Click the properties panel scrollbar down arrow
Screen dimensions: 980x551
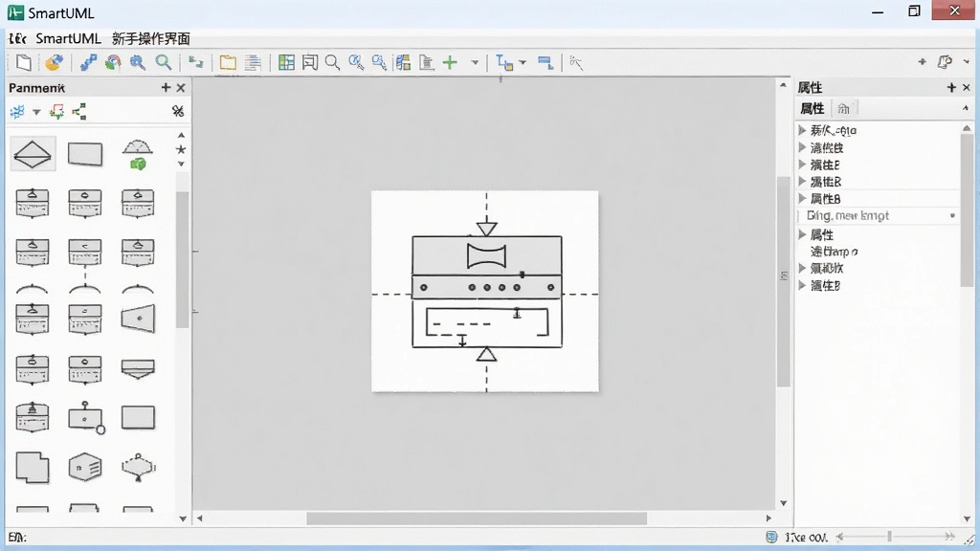click(967, 518)
